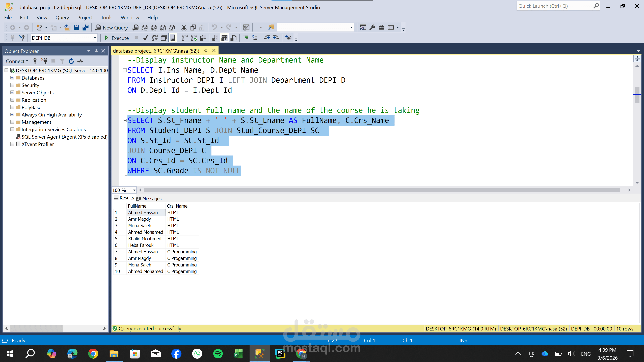This screenshot has height=362, width=644.
Task: Open the Query menu
Action: pyautogui.click(x=62, y=17)
